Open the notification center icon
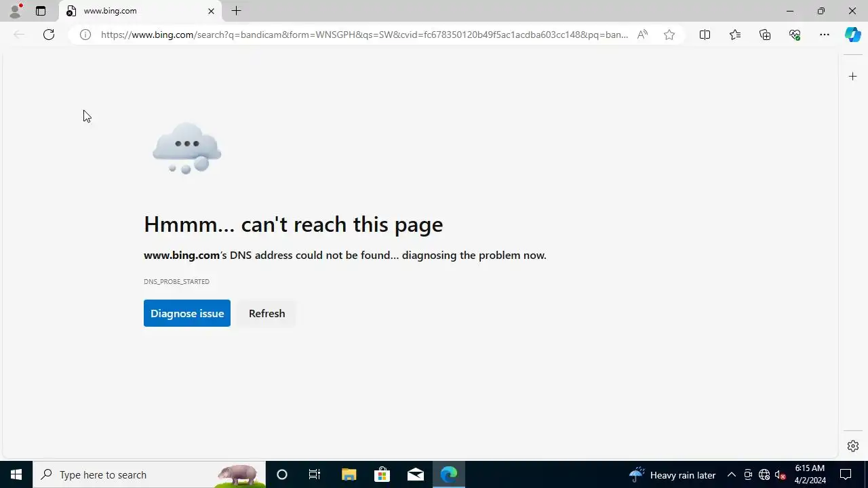This screenshot has width=868, height=488. pyautogui.click(x=846, y=474)
